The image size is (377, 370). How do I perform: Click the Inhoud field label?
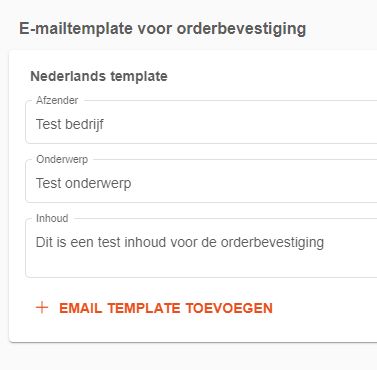(x=52, y=218)
